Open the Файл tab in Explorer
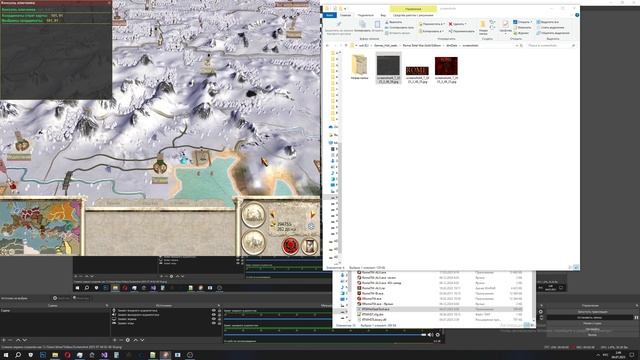Image resolution: width=640 pixels, height=360 pixels. point(329,15)
